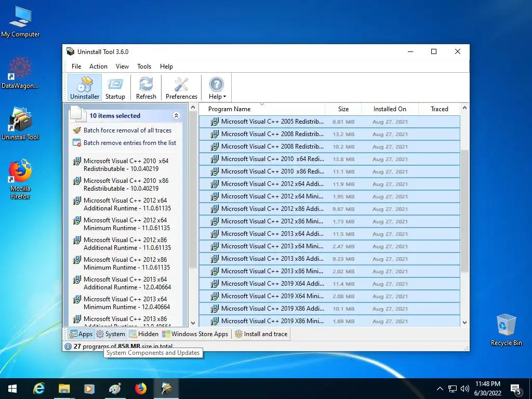Screen dimensions: 532x399
Task: Open the File menu
Action: [76, 66]
